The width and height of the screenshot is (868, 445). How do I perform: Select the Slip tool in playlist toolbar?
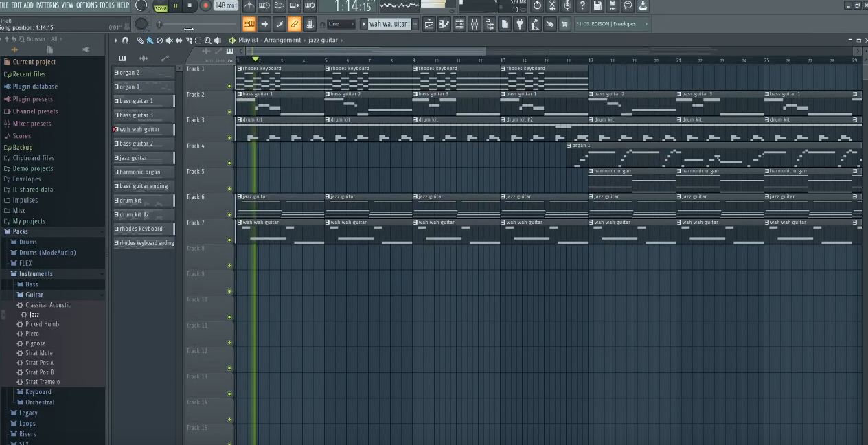(179, 41)
